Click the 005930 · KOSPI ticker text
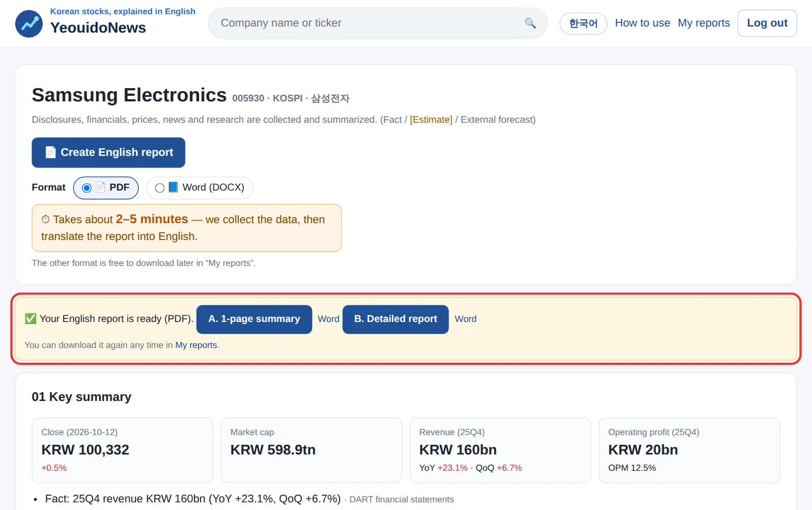Viewport: 812px width, 510px height. tap(267, 98)
